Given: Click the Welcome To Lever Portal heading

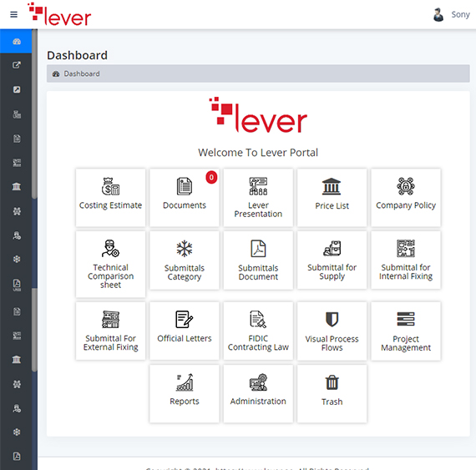Looking at the screenshot, I should click(258, 152).
